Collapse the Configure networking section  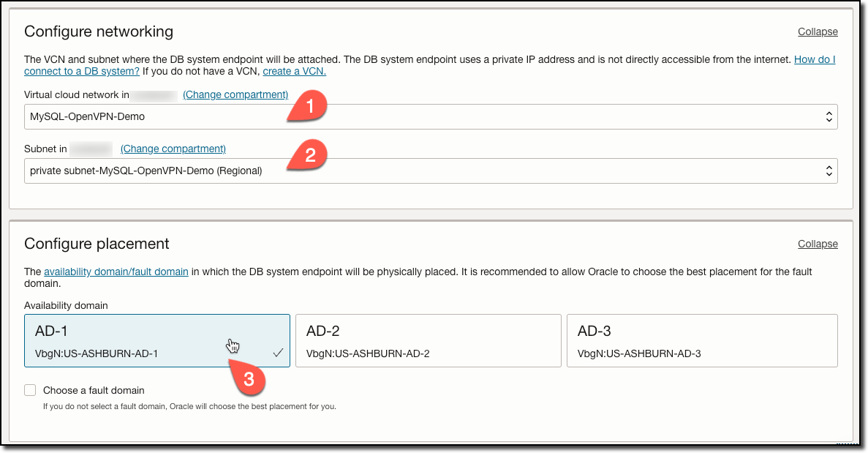[817, 31]
